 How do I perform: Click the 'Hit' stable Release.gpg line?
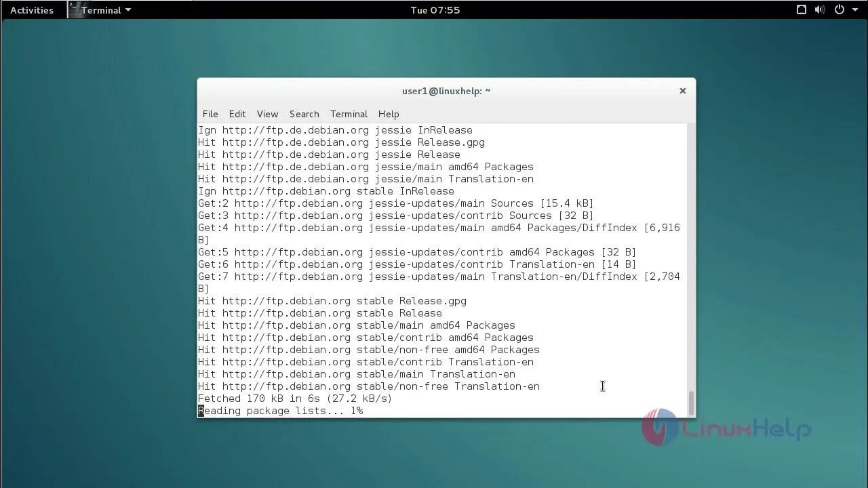[x=332, y=301]
